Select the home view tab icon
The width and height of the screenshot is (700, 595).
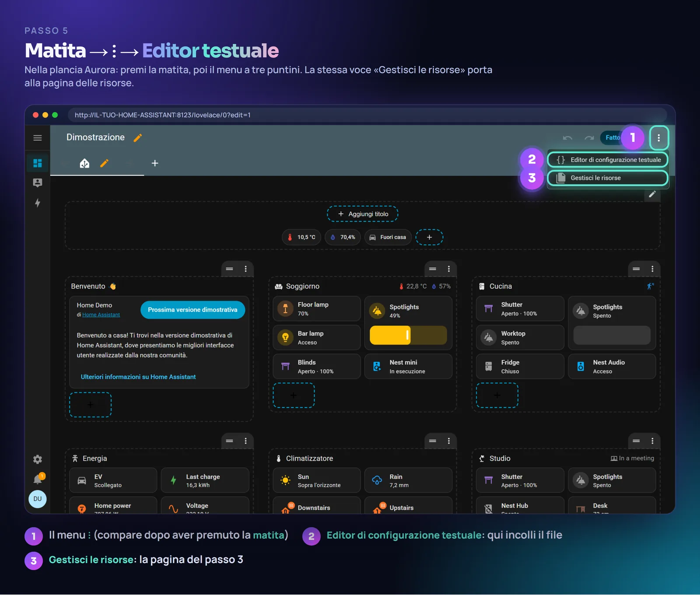84,163
